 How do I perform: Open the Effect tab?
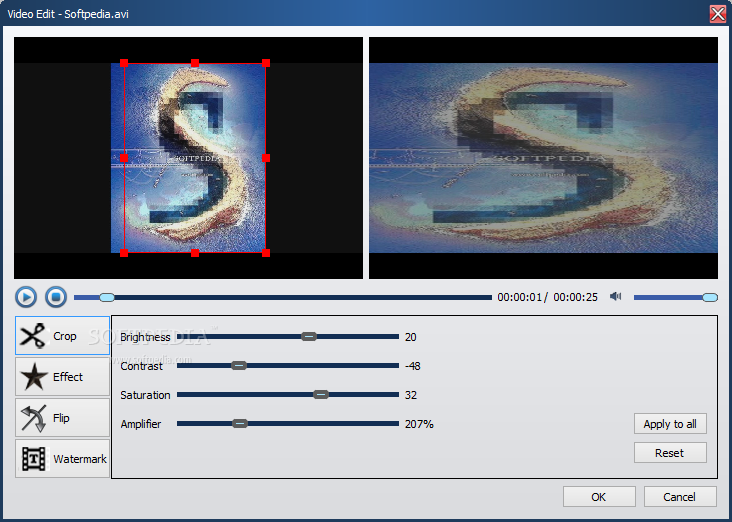[x=63, y=377]
